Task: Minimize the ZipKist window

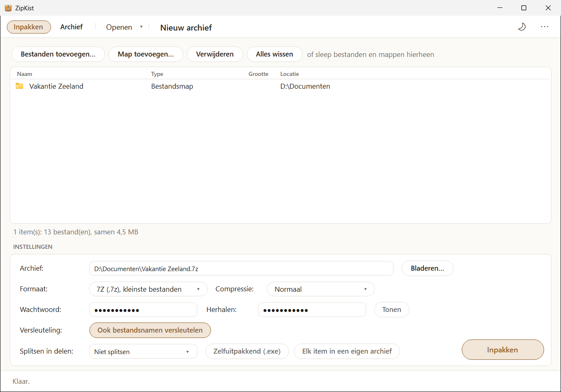Action: (500, 8)
